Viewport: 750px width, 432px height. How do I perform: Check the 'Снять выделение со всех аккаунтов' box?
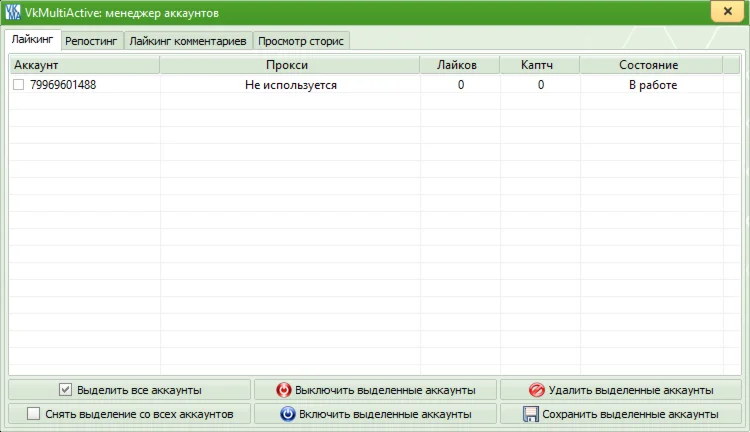coord(33,413)
